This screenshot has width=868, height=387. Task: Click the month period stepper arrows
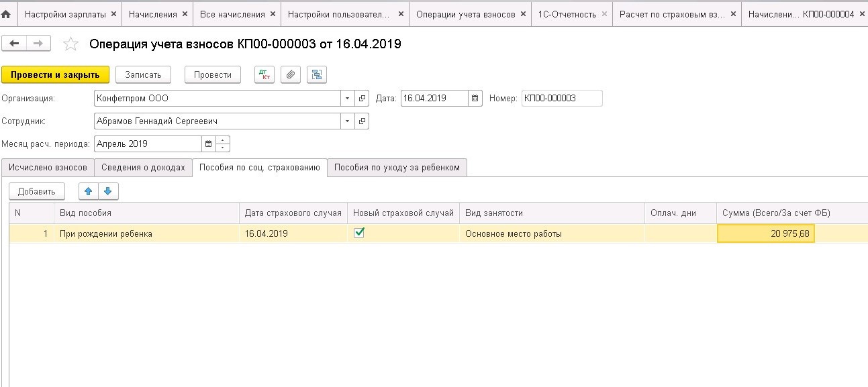click(x=224, y=144)
